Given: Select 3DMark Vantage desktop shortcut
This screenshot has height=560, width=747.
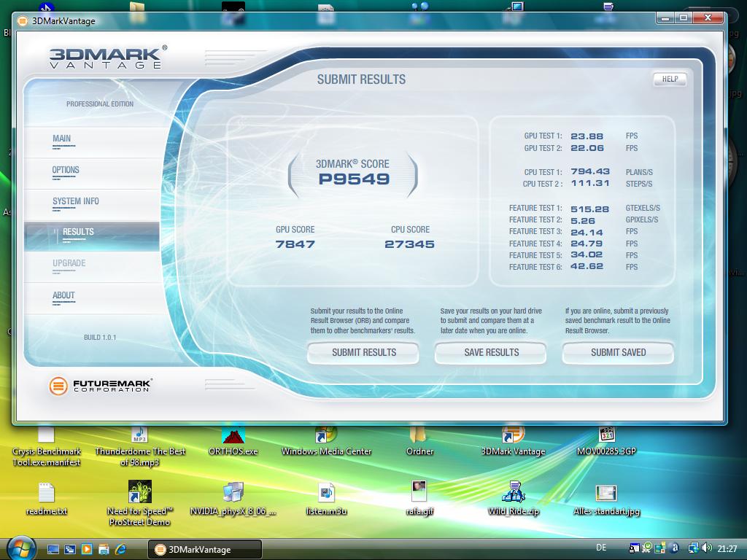Looking at the screenshot, I should click(513, 441).
